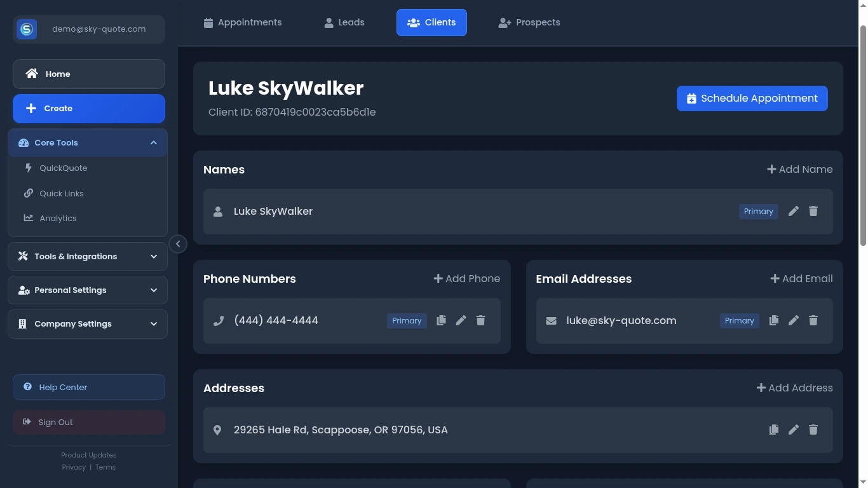The height and width of the screenshot is (488, 868).
Task: Click the Add Phone link
Action: (x=466, y=278)
